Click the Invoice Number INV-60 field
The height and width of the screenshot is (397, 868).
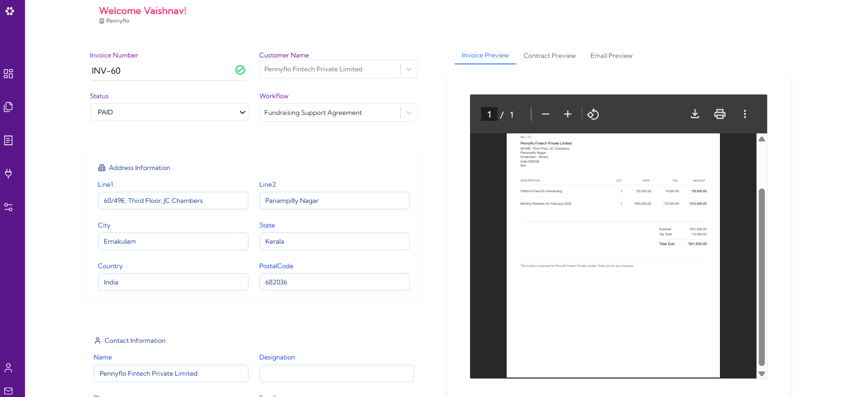point(169,70)
